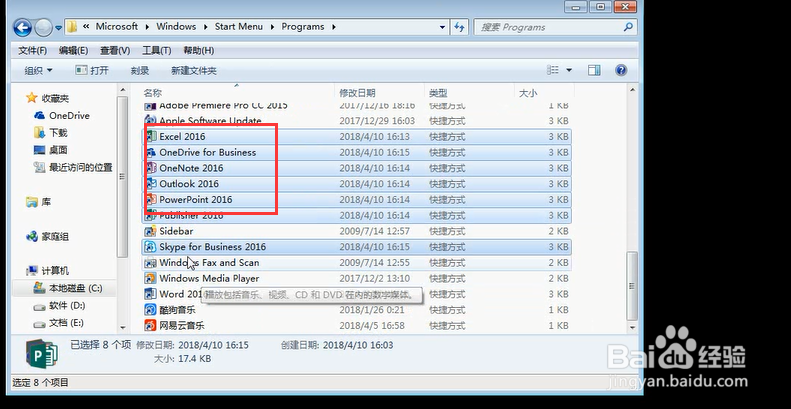Click the Publisher icon in details pane
Viewport: 791px width, 409px height.
click(x=42, y=353)
